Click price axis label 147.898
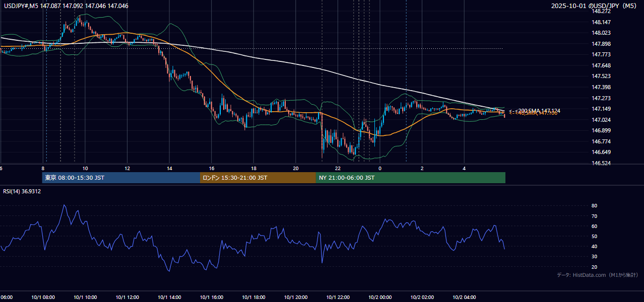The image size is (644, 302). 602,44
